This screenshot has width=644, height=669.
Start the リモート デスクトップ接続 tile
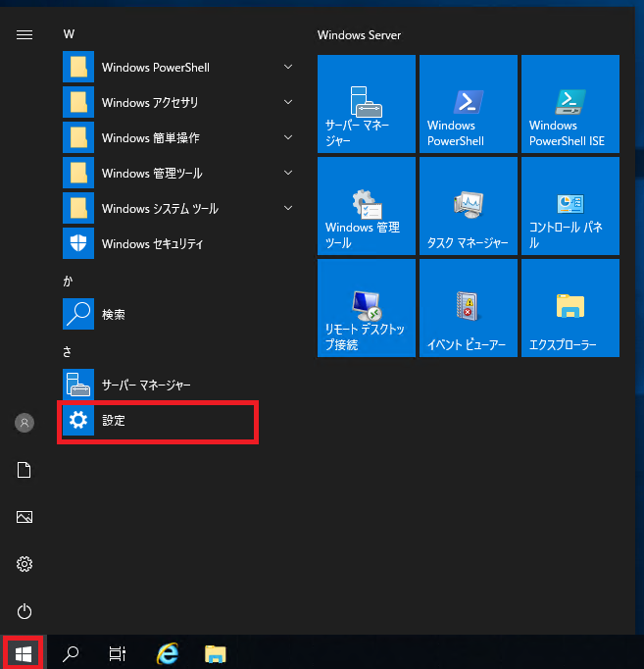point(367,308)
